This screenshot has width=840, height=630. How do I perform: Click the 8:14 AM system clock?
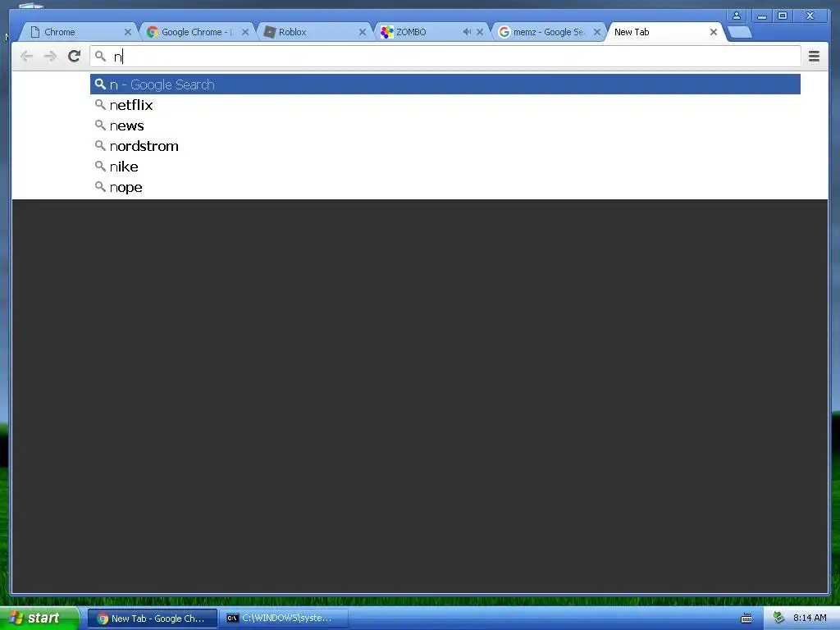[810, 619]
